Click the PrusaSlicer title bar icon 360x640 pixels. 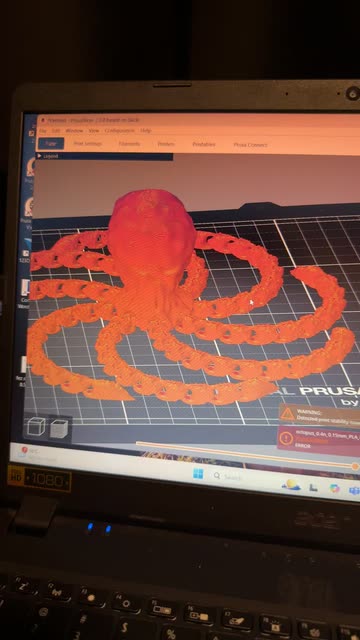point(42,120)
